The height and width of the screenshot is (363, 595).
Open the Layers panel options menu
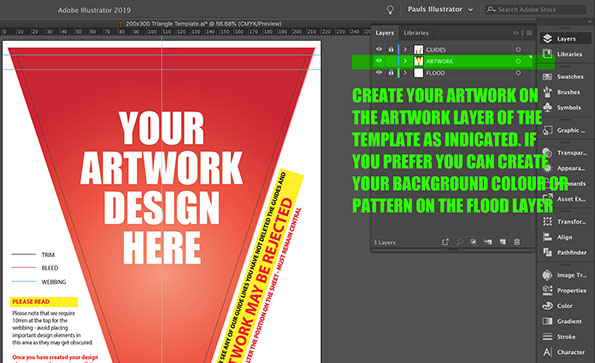point(529,33)
